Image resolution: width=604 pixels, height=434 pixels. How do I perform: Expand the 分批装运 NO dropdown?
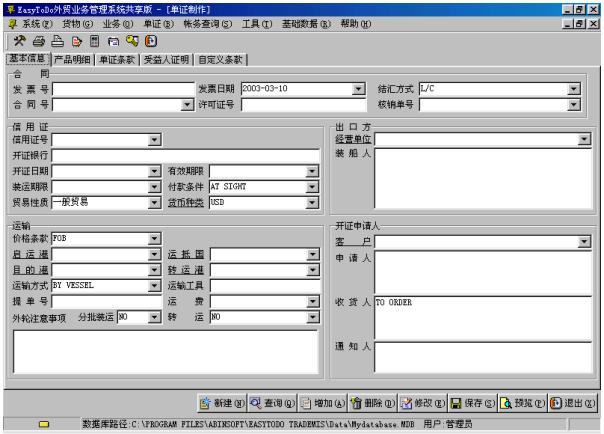(x=154, y=317)
